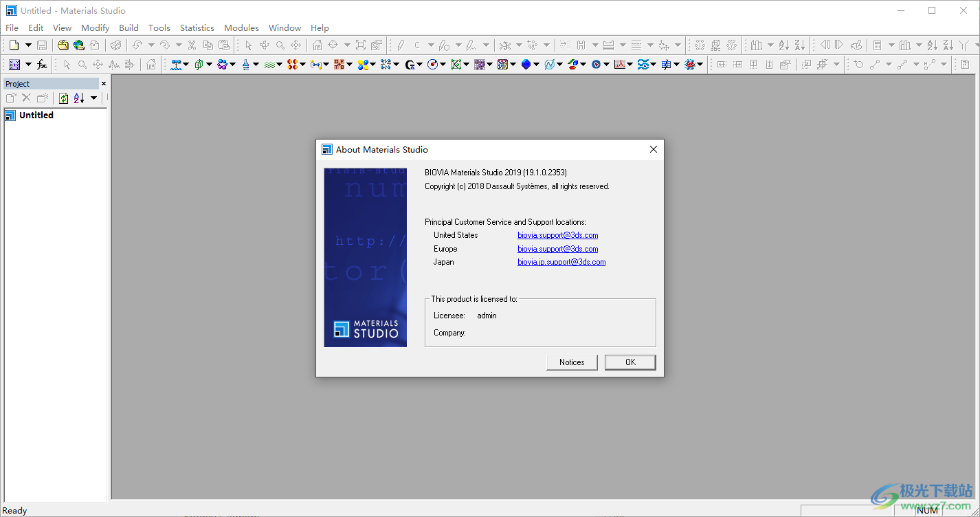Open dropdown beside the red spectrum chart icon
Viewport: 980px width, 517px height.
click(x=630, y=65)
